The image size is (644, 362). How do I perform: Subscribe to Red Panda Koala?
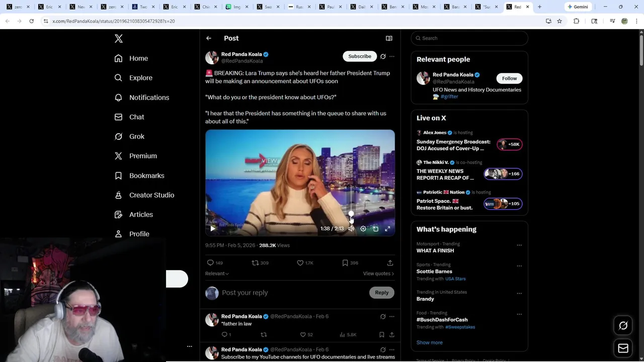360,56
